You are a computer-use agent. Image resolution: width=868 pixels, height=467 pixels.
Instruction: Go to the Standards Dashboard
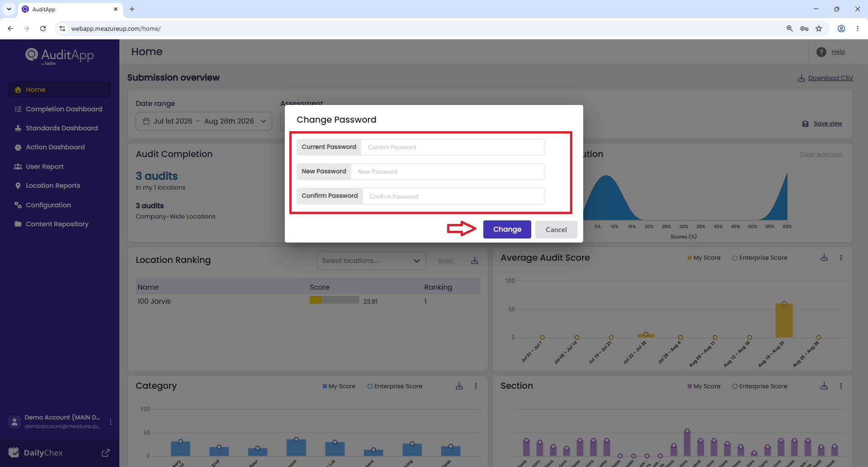click(x=59, y=128)
